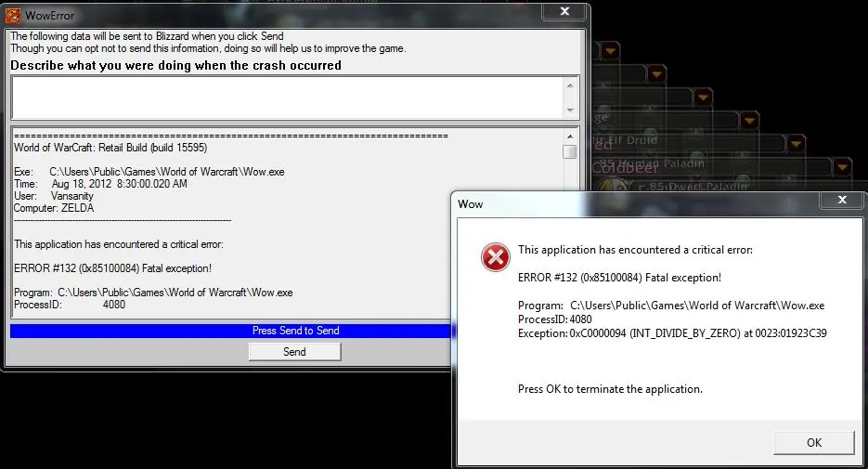Click the 'Exe:' path line in crash log
The height and width of the screenshot is (469, 868).
(x=149, y=172)
